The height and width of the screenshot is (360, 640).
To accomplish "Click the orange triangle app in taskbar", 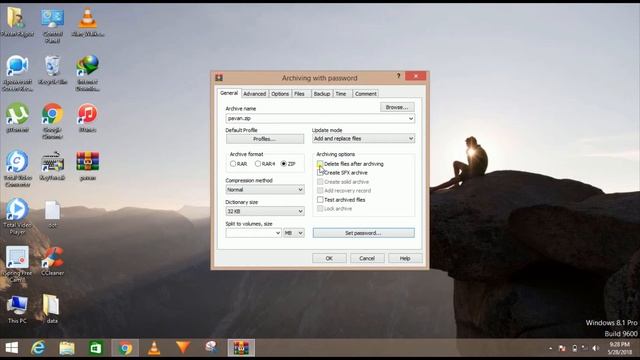I will click(x=183, y=347).
